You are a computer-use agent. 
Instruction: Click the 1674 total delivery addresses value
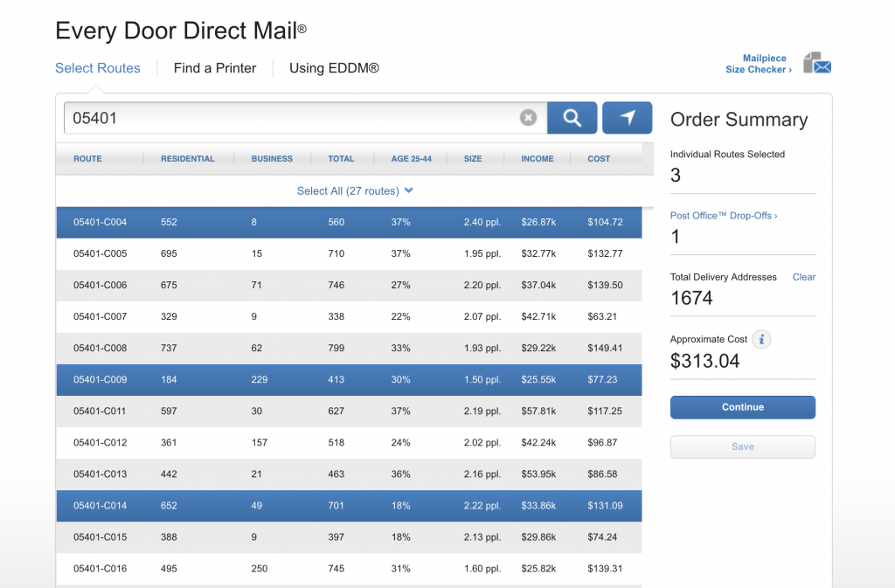tap(691, 298)
